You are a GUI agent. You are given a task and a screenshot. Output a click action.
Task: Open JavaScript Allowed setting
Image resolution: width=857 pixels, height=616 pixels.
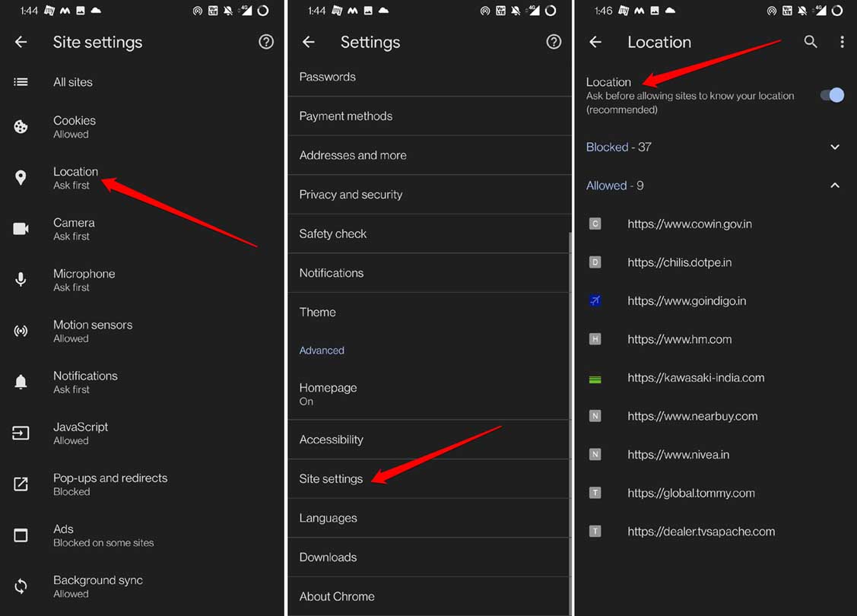pyautogui.click(x=142, y=433)
